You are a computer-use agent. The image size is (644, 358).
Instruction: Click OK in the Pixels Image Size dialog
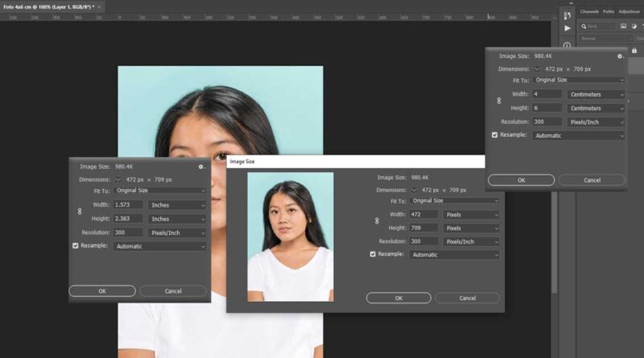click(398, 298)
